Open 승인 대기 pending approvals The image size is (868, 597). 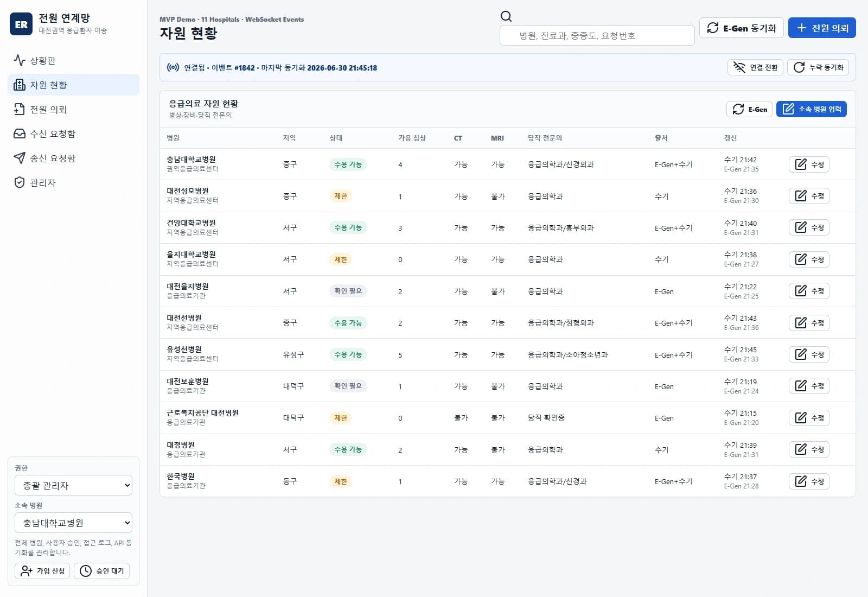(101, 571)
